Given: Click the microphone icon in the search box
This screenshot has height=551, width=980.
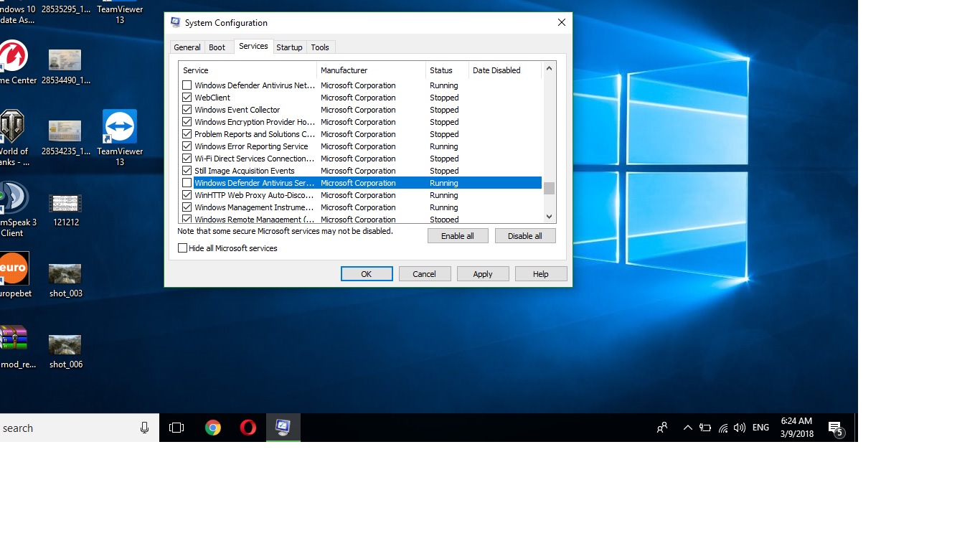Looking at the screenshot, I should [144, 428].
